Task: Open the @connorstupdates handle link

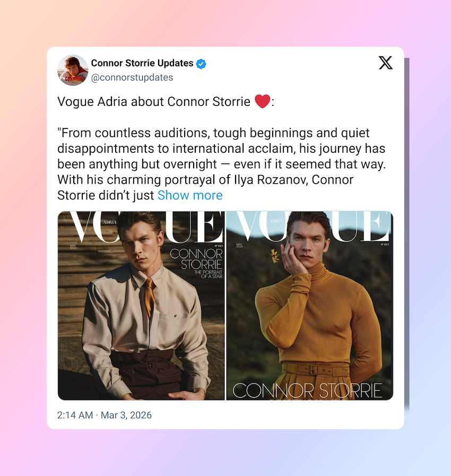Action: point(132,77)
